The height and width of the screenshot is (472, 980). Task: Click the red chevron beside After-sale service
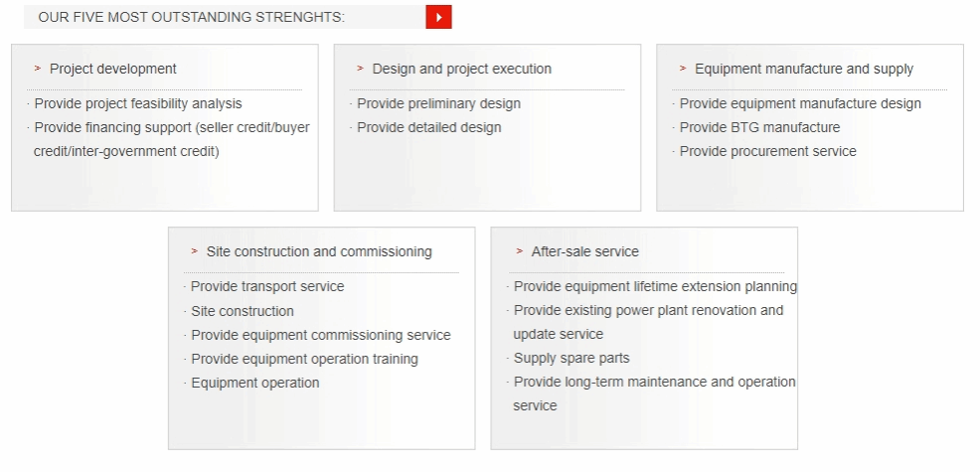[x=520, y=251]
